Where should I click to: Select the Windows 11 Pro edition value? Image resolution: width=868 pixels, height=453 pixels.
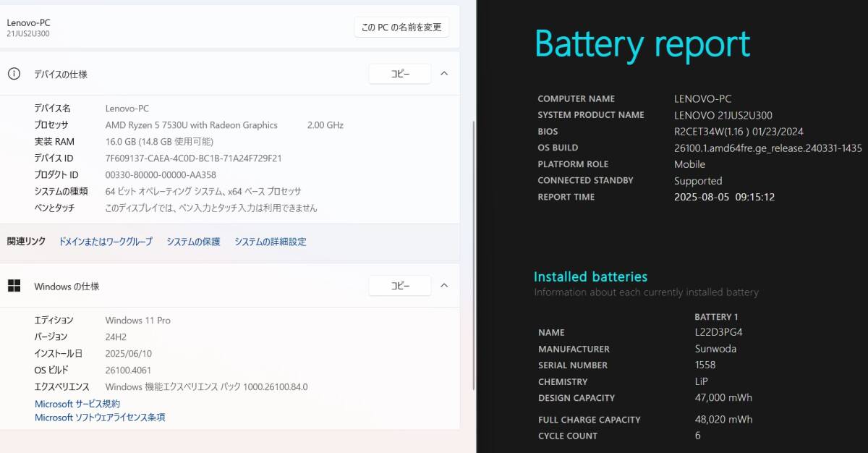138,320
